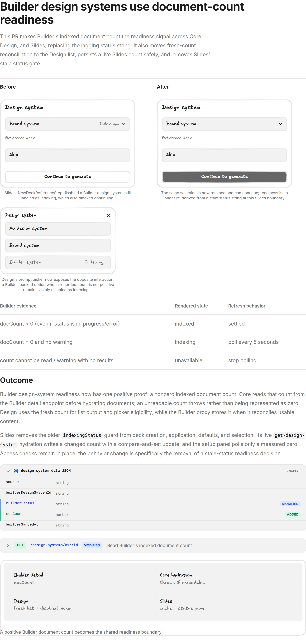The height and width of the screenshot is (644, 306).
Task: Click the Slides cache + status panel card
Action: pyautogui.click(x=226, y=605)
